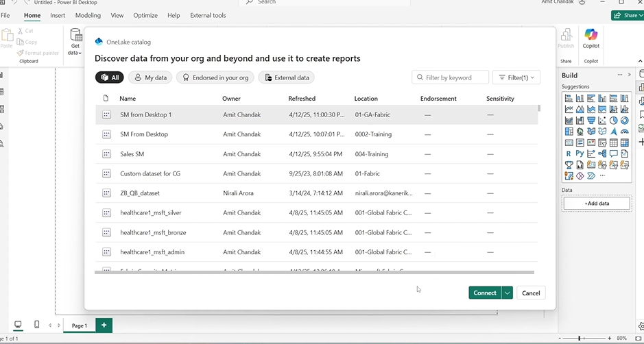The image size is (644, 344).
Task: Open the Copilot pane from ribbon
Action: point(591,39)
